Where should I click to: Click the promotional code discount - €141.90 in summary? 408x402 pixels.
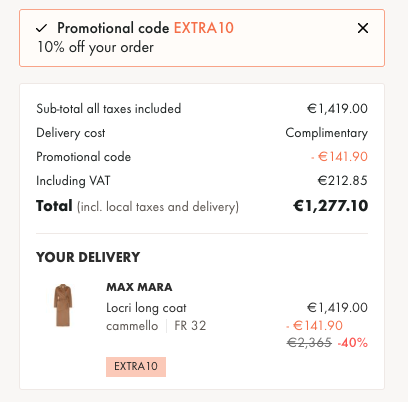tap(339, 157)
